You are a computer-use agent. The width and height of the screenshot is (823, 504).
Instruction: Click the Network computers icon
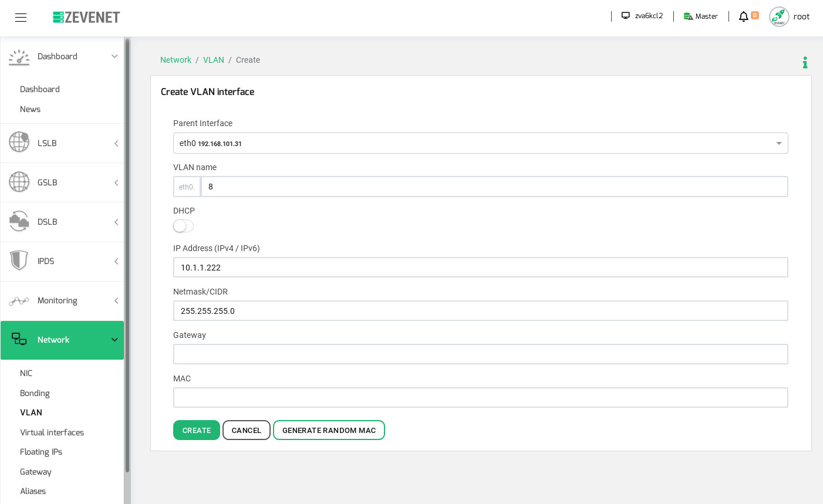point(19,339)
